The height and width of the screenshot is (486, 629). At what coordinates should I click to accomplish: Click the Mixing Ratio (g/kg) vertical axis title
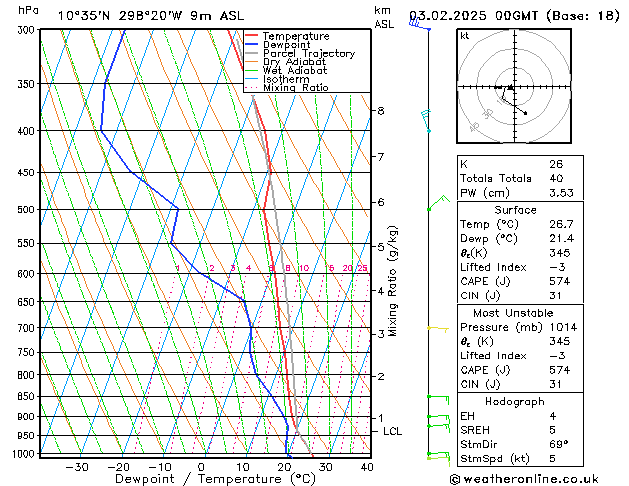point(392,281)
